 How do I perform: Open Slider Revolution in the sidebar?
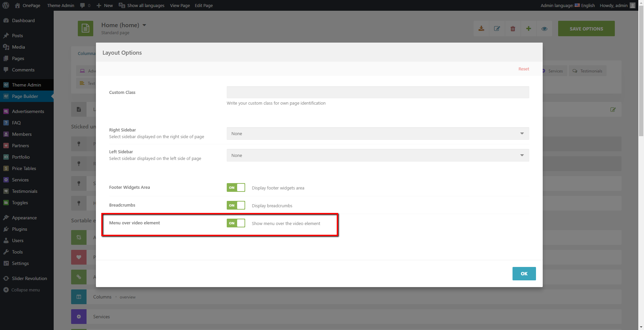[x=27, y=278]
